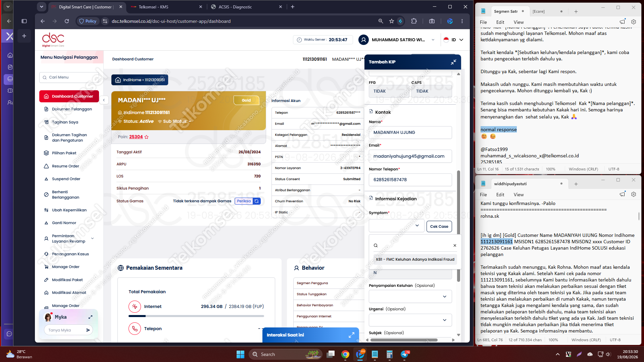Screen dimensions: 644x362
Task: Click the star icon next to Poin
Action: 147,137
